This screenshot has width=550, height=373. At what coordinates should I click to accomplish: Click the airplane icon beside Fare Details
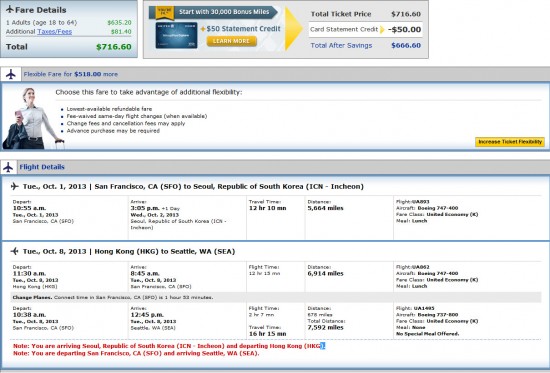(9, 9)
